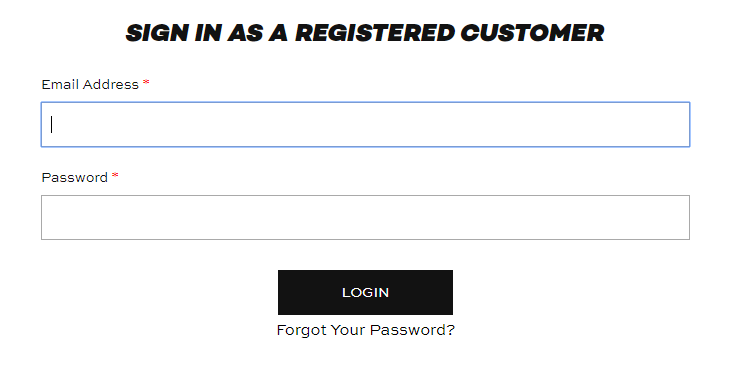The image size is (742, 370).
Task: Focus the Password input field
Action: click(x=365, y=218)
